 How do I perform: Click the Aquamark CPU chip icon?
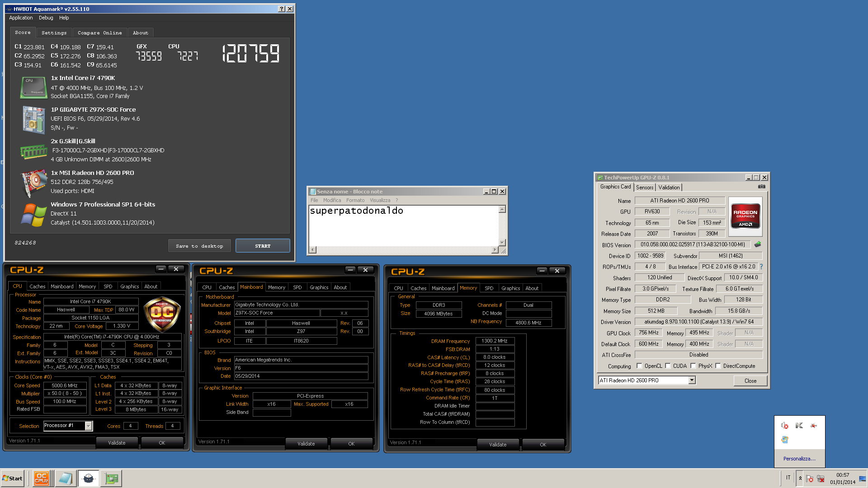(33, 87)
